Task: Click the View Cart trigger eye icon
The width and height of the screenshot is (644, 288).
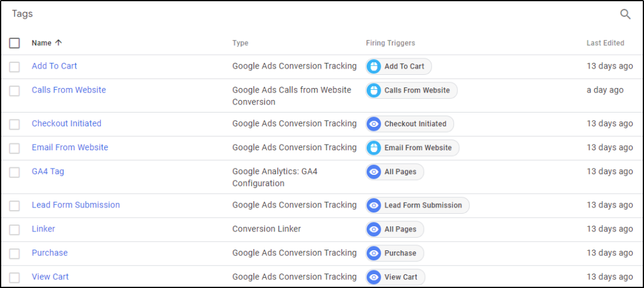Action: 374,277
